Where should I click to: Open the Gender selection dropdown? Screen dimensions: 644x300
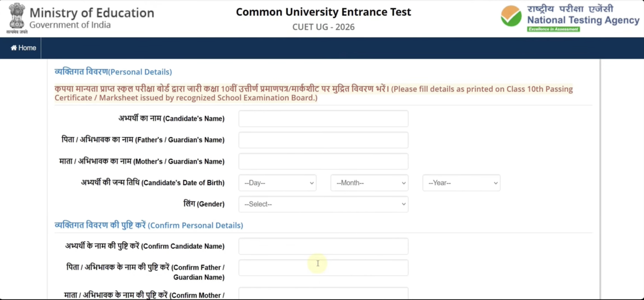tap(323, 204)
